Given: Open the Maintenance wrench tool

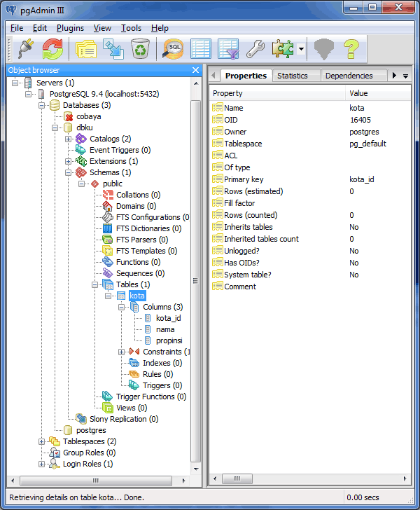Looking at the screenshot, I should coord(255,49).
